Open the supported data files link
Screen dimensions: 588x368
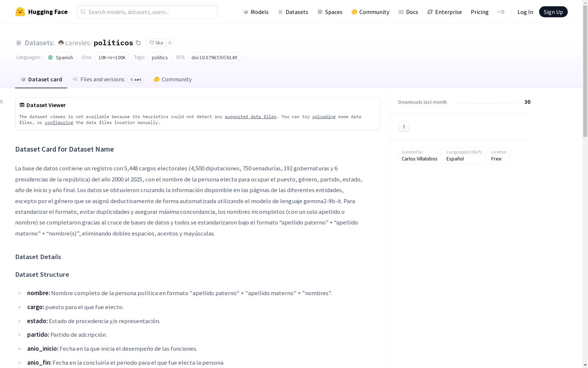(250, 117)
